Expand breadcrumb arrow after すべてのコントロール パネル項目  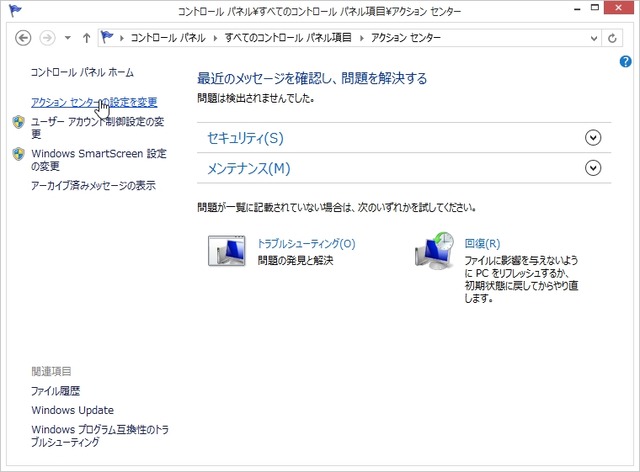362,38
